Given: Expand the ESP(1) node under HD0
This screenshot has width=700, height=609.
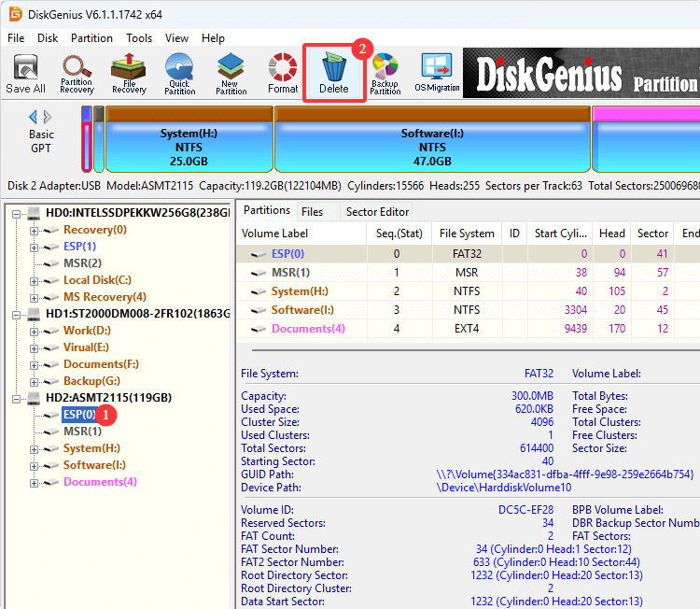Looking at the screenshot, I should click(34, 248).
